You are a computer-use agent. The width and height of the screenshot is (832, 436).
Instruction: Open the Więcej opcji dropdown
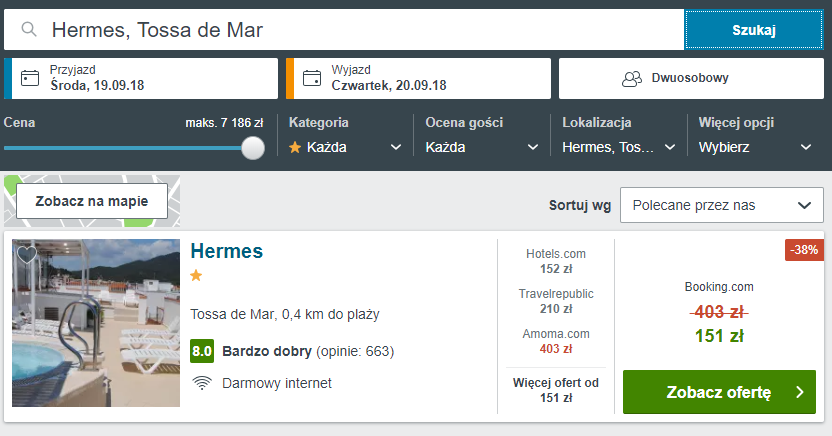(754, 147)
